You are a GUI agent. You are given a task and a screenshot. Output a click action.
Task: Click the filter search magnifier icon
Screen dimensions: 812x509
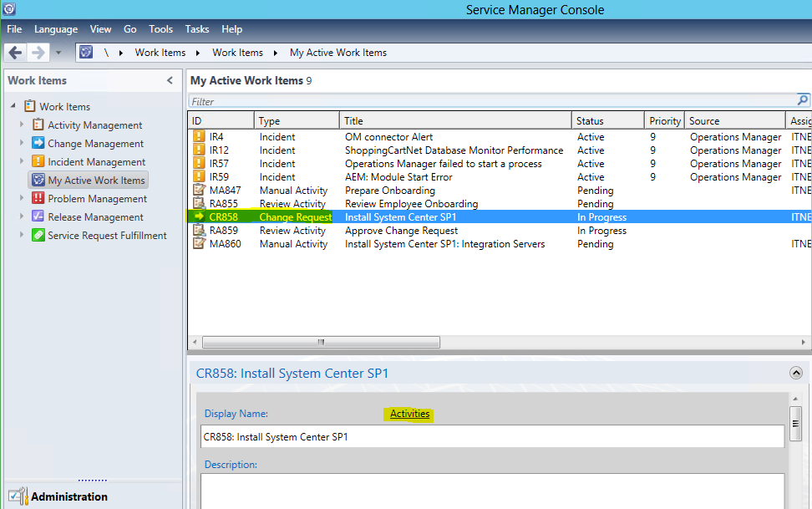803,100
